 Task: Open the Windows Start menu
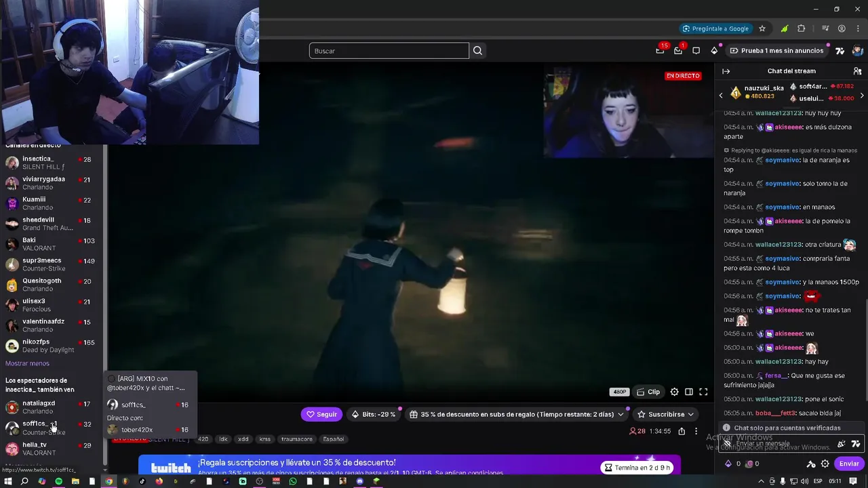8,481
